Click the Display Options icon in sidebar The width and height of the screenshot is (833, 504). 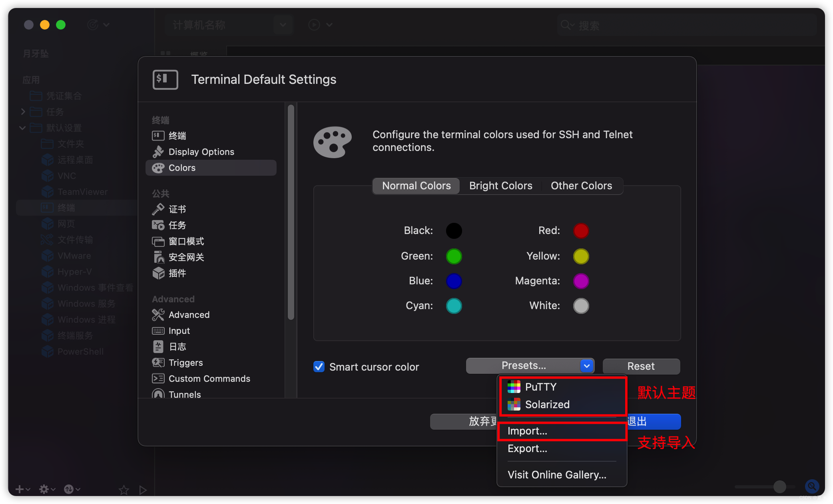[x=157, y=151]
